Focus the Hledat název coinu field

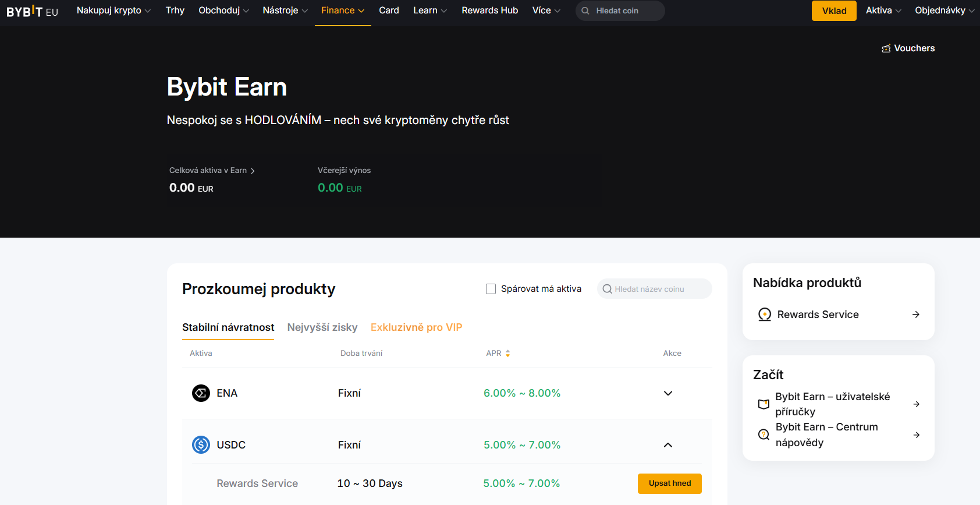point(658,289)
